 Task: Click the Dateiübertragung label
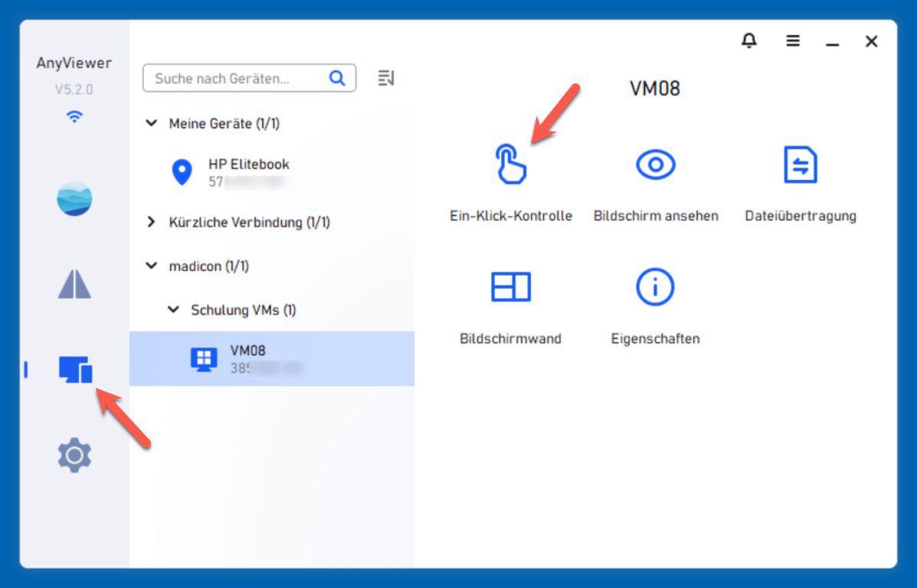click(801, 216)
